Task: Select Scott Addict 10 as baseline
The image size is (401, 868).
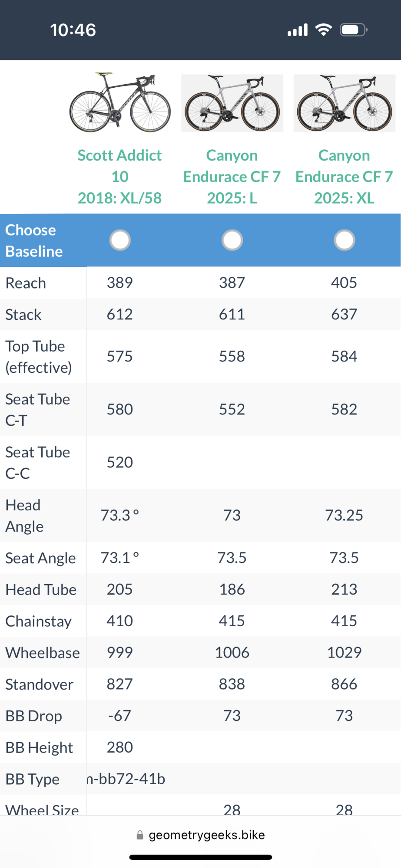Action: click(x=120, y=240)
